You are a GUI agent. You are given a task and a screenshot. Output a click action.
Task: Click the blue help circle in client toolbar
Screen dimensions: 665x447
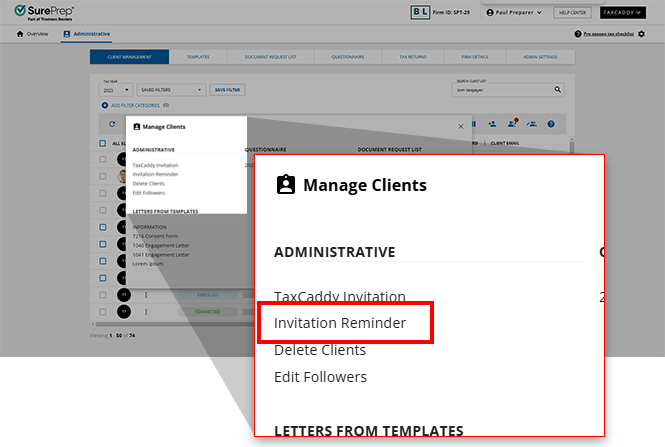tap(550, 124)
